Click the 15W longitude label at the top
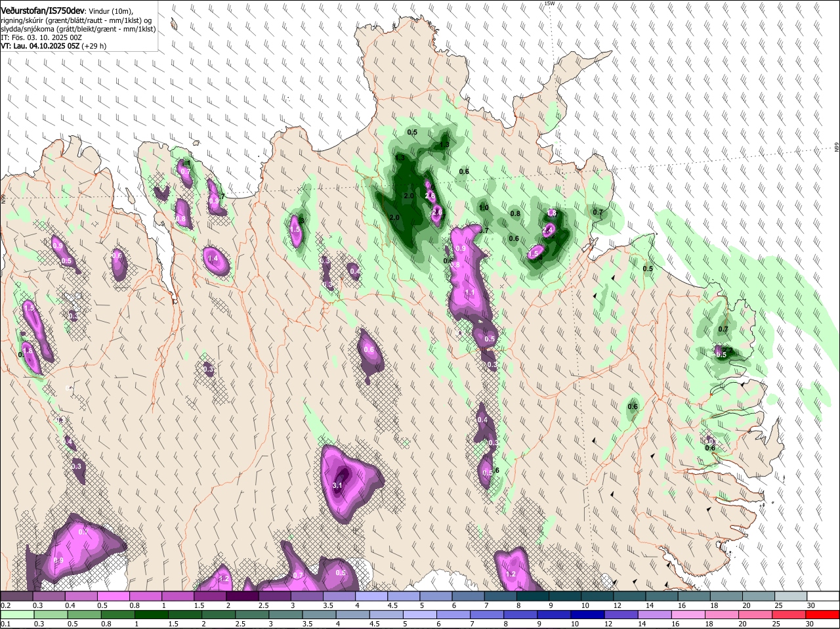Screen dimensions: 840x629 point(549,4)
